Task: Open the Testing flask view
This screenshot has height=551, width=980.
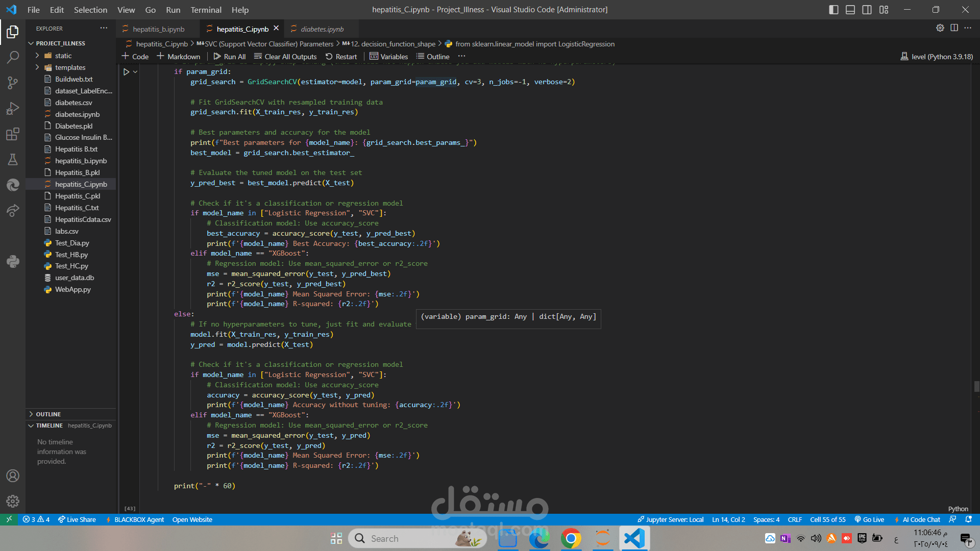Action: pos(13,160)
